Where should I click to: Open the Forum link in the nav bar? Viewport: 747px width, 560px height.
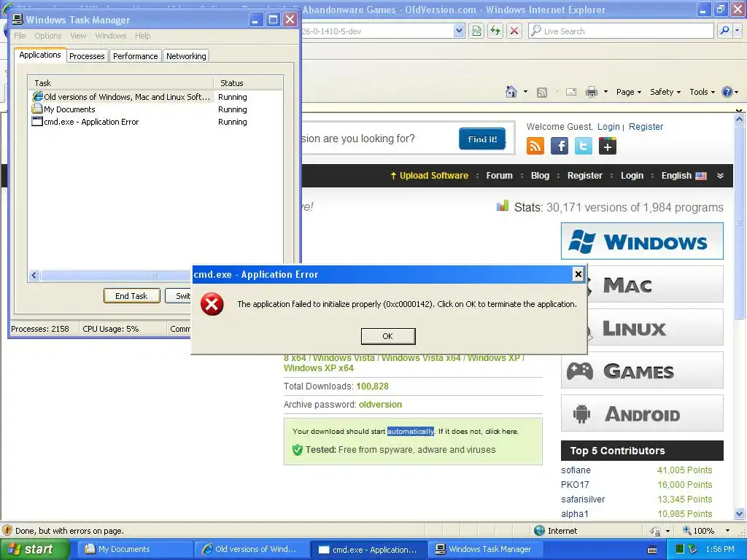coord(499,176)
